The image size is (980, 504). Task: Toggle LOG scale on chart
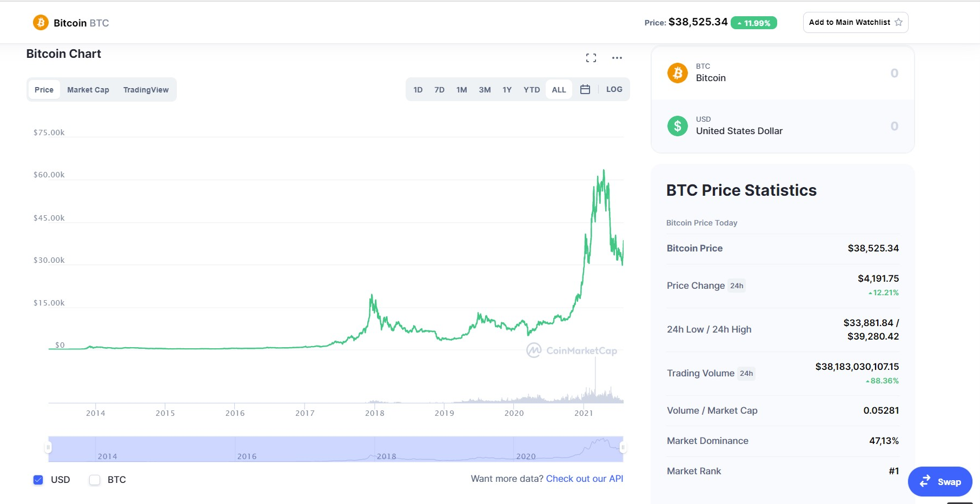click(614, 90)
